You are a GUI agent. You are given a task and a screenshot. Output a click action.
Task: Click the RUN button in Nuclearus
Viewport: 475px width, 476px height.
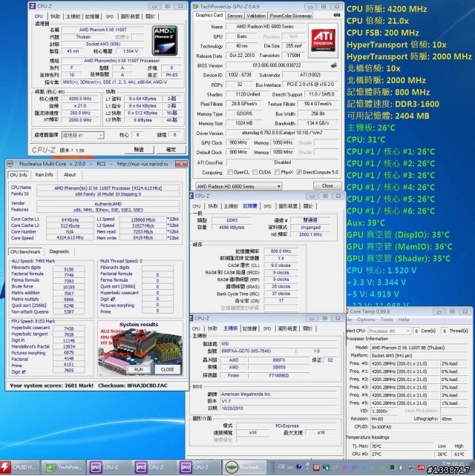click(x=139, y=369)
